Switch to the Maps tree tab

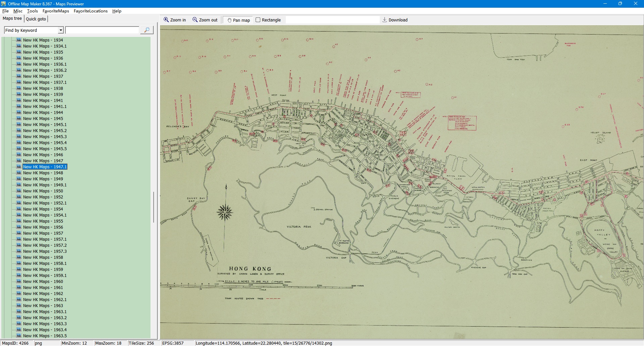[x=12, y=18]
